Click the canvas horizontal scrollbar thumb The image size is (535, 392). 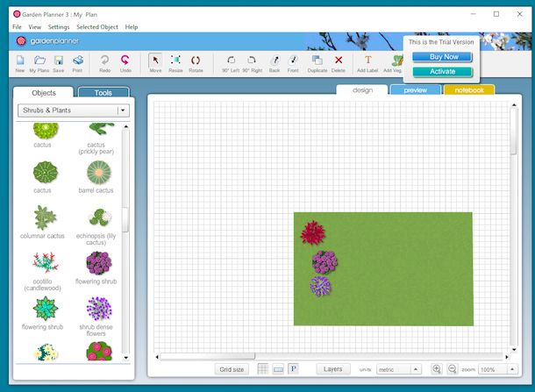click(208, 357)
